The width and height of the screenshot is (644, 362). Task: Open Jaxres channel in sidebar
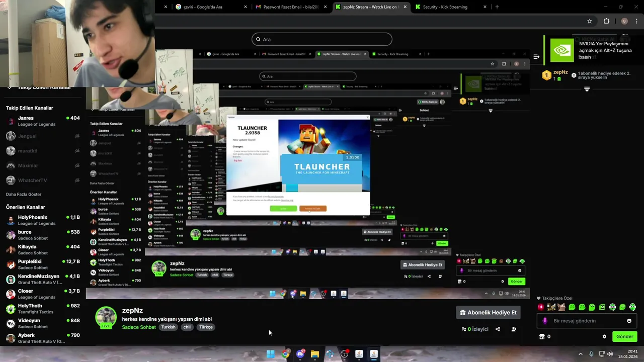43,121
